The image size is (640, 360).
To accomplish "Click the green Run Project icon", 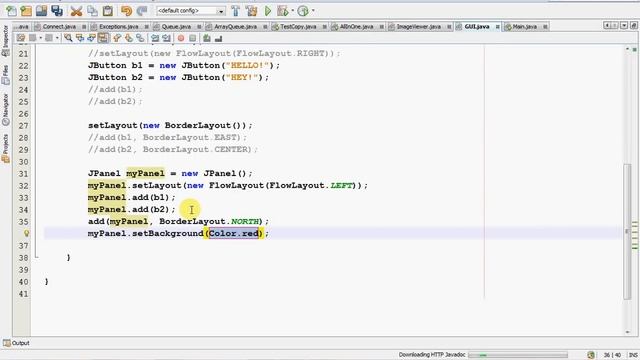I will [x=268, y=11].
